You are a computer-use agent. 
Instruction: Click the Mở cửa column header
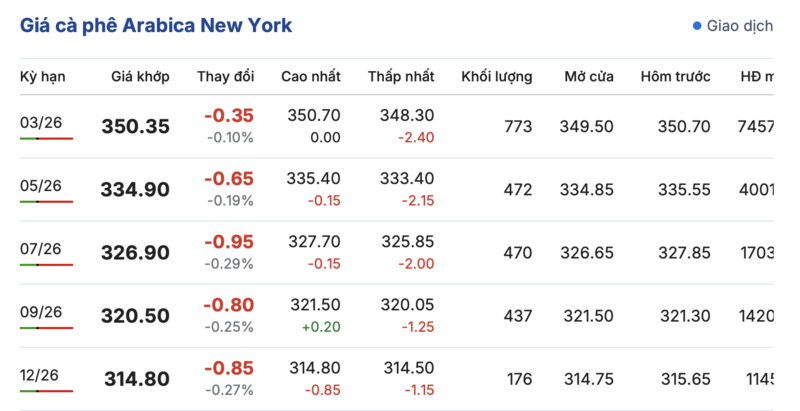[x=589, y=77]
